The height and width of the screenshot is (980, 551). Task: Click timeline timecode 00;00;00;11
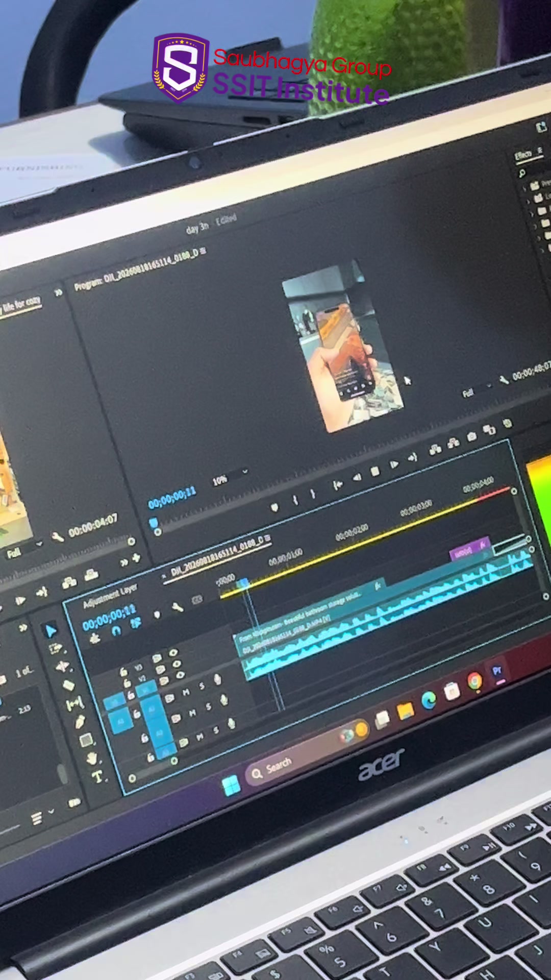point(109,617)
